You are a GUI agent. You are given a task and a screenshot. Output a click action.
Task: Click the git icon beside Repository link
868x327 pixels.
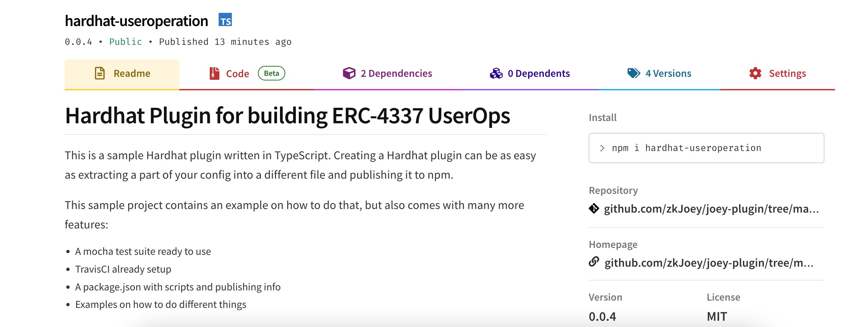click(x=594, y=209)
